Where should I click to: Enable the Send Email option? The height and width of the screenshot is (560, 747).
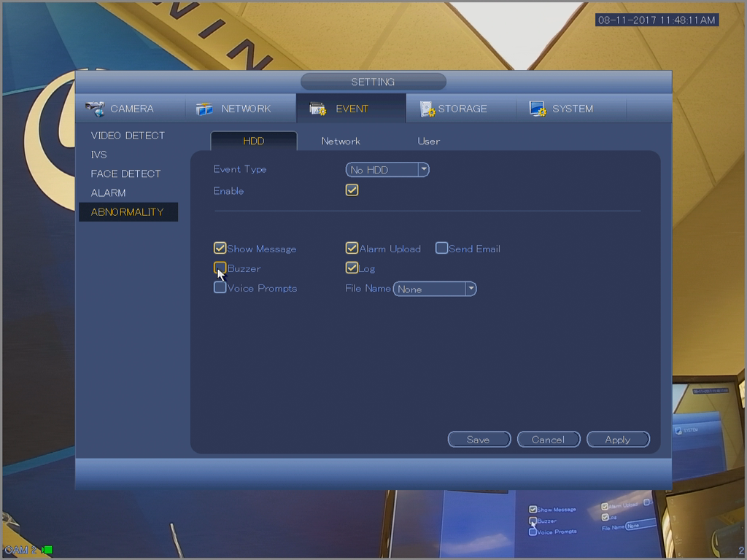point(441,249)
